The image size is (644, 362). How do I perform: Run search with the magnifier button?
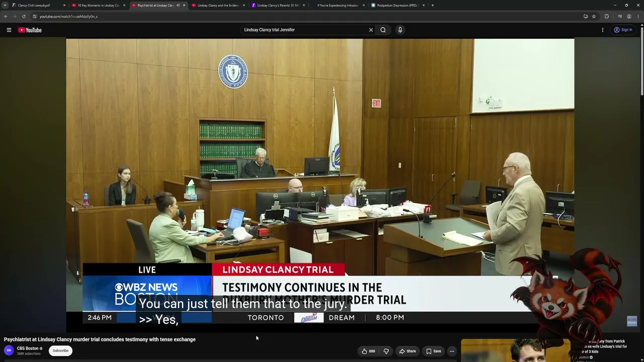pos(383,30)
